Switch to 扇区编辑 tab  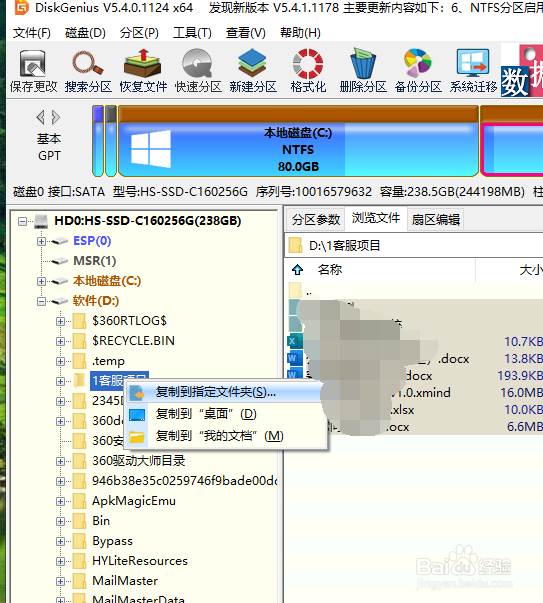435,220
